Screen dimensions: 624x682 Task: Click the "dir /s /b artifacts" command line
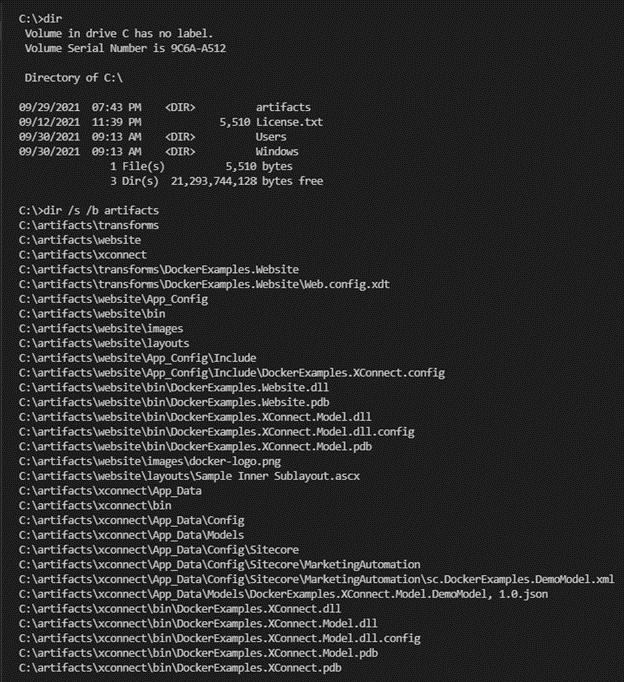pyautogui.click(x=89, y=211)
